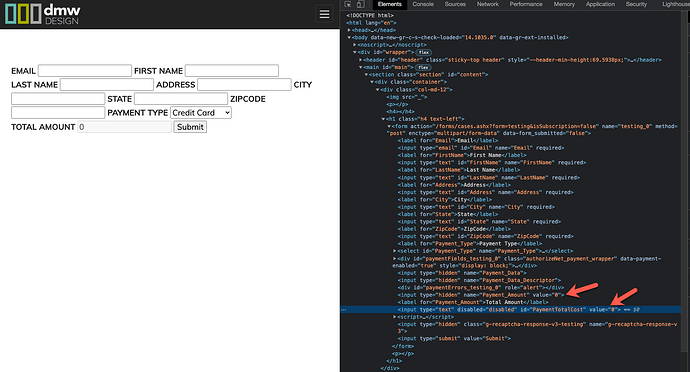Focus the Address input field
The image size is (690, 372).
244,85
